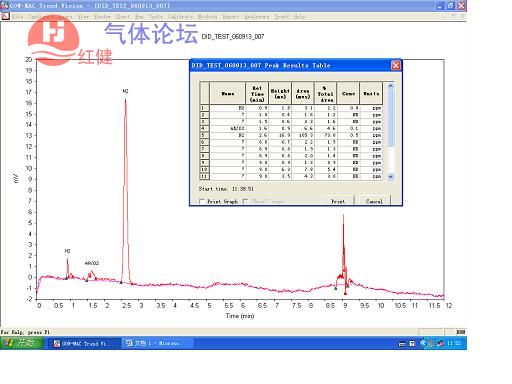Click the Cancel button in the dialog
The height and width of the screenshot is (384, 512).
click(x=374, y=201)
